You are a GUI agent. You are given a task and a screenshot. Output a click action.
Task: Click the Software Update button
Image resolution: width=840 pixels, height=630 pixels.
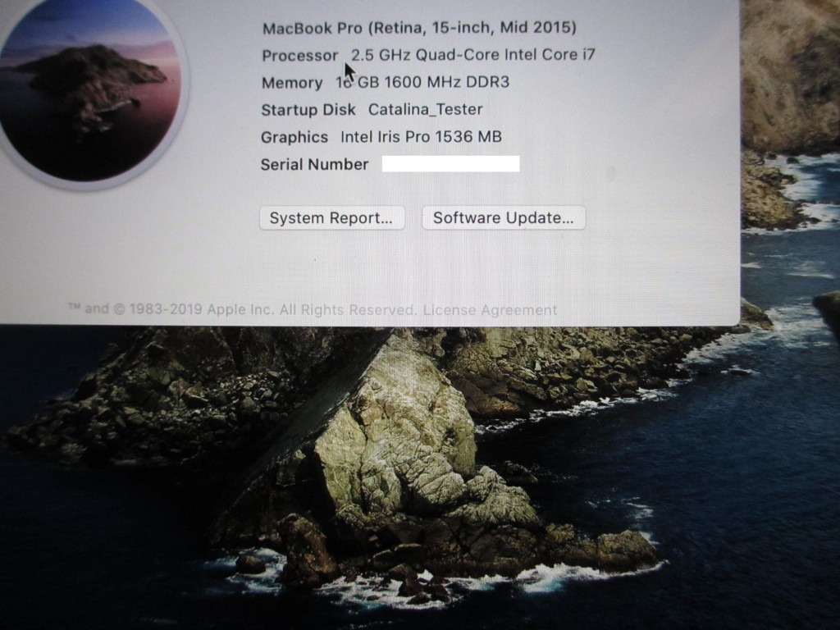[504, 218]
